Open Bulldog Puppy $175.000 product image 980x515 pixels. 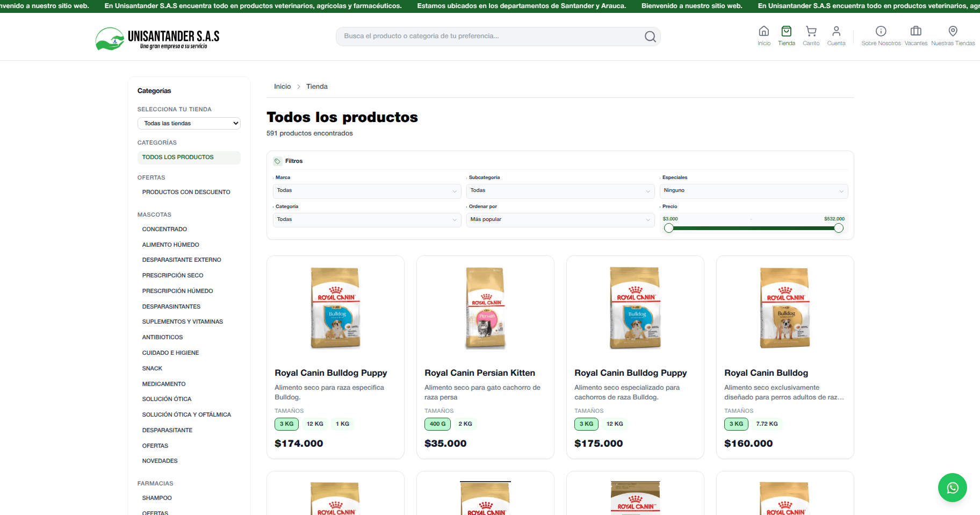pos(635,308)
